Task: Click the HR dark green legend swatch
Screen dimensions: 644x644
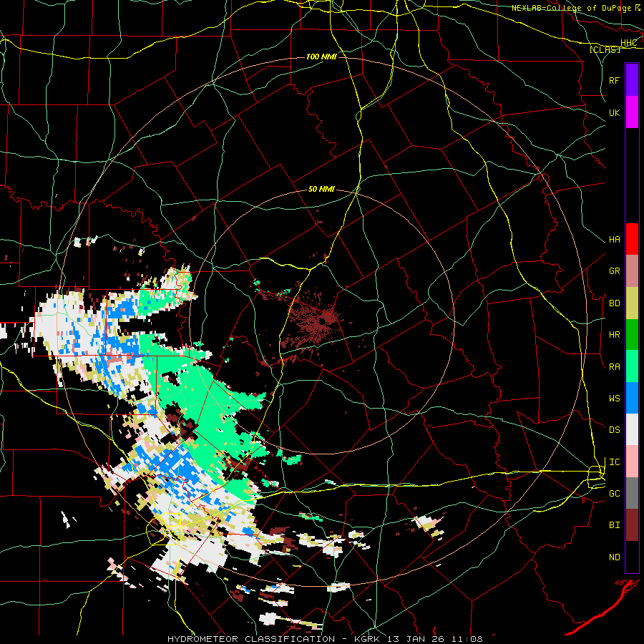Action: 632,335
